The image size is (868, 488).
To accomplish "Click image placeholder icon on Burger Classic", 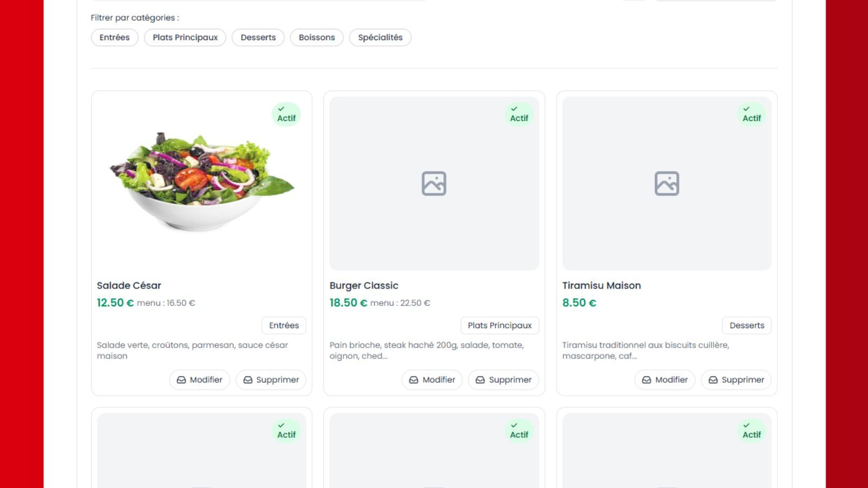I will click(x=434, y=184).
